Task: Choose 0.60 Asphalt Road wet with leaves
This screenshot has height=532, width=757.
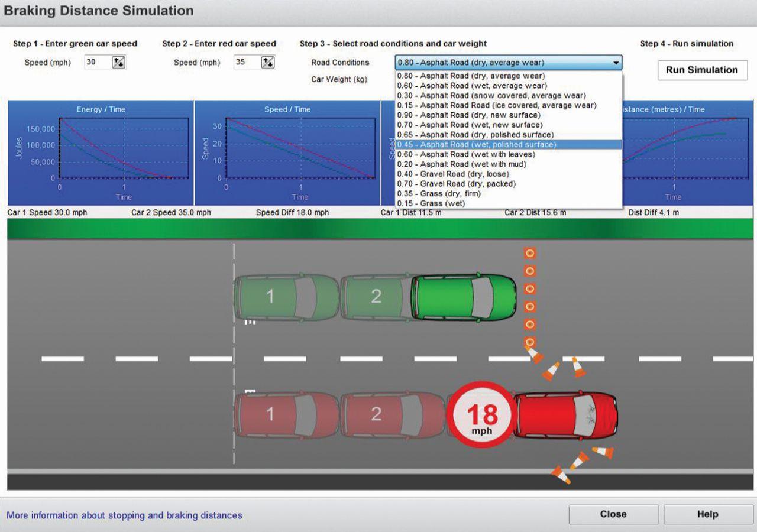Action: tap(509, 154)
